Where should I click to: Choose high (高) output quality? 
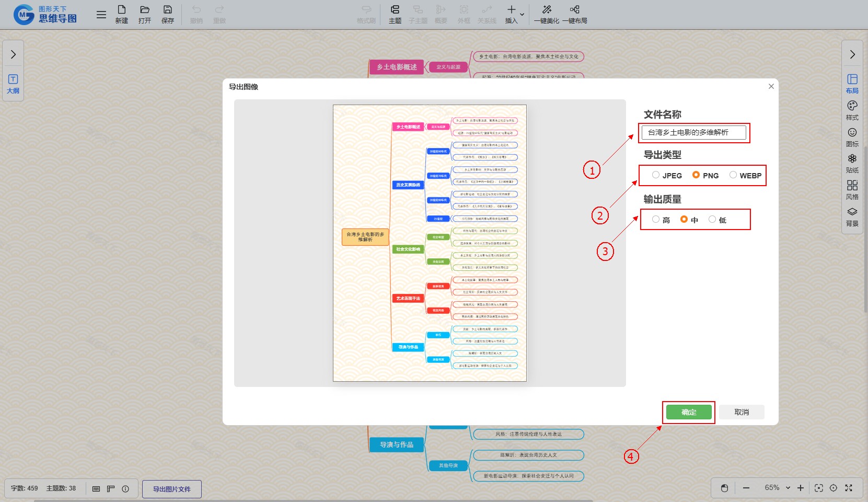(656, 220)
